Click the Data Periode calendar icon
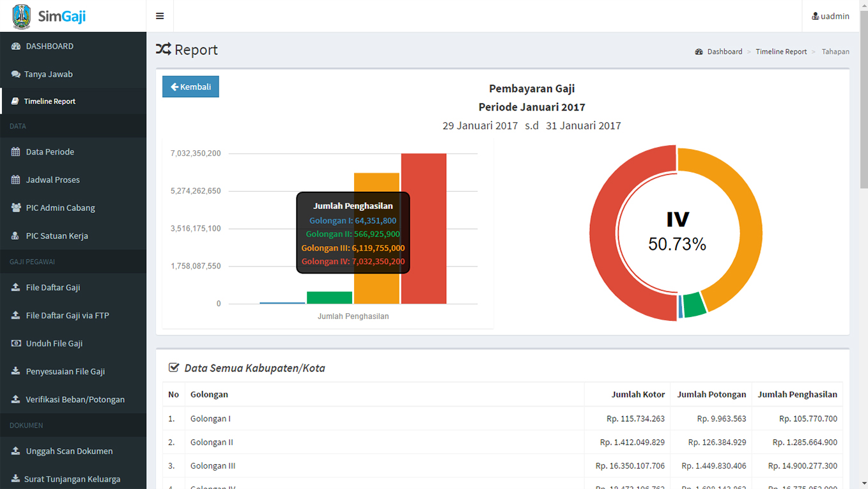 [x=16, y=152]
